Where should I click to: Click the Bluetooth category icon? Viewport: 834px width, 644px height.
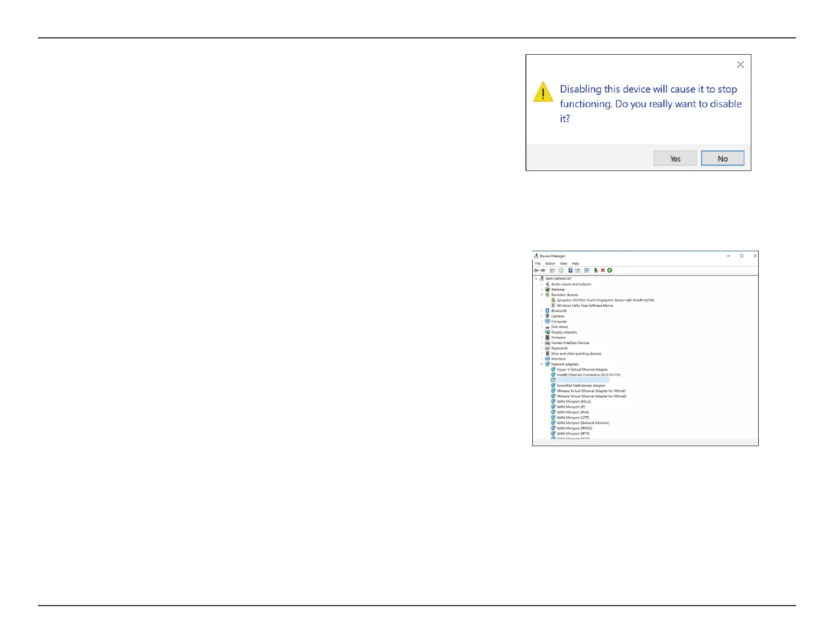548,311
